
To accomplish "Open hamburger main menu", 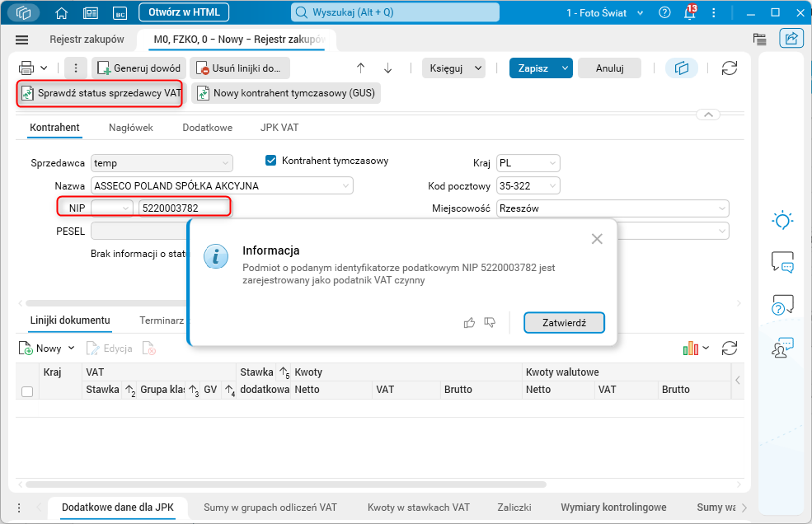I will click(x=21, y=40).
